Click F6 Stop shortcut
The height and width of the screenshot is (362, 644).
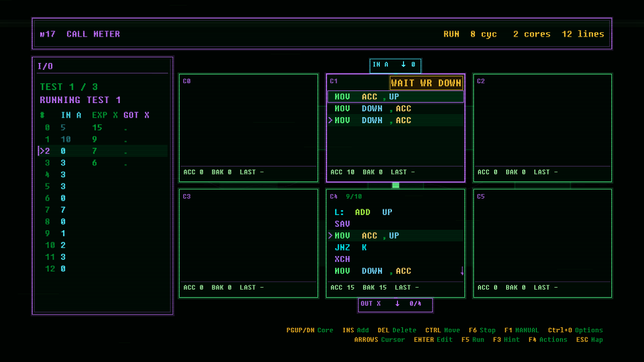coord(482,330)
